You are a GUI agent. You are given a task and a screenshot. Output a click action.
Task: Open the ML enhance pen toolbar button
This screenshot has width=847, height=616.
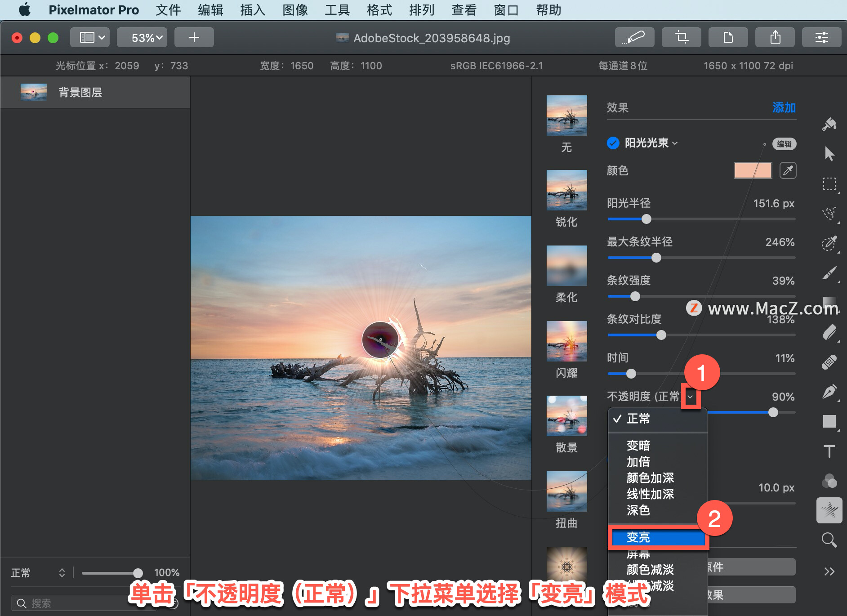[x=634, y=37]
